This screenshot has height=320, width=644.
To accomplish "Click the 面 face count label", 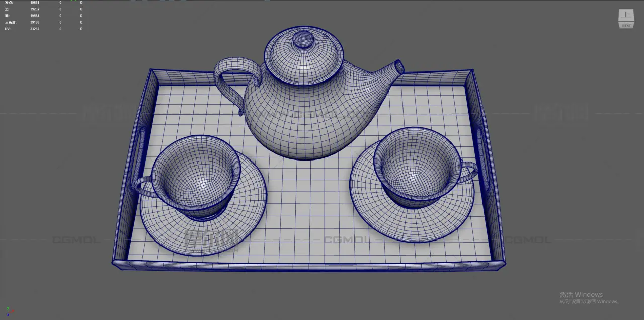I will [x=7, y=16].
